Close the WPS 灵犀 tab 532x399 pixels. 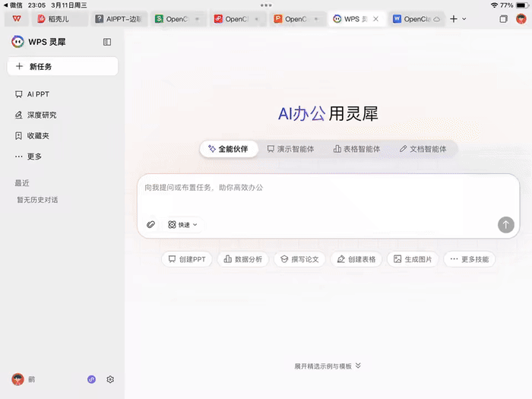(375, 19)
